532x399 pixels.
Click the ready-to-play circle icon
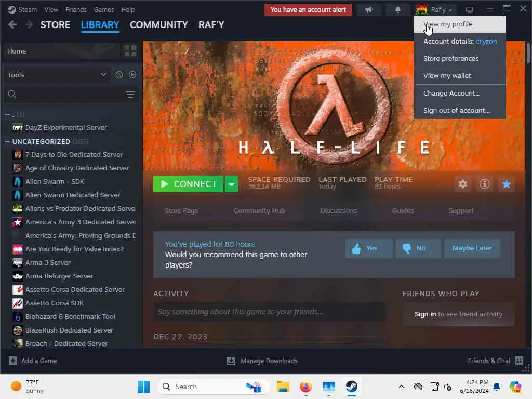pyautogui.click(x=132, y=75)
